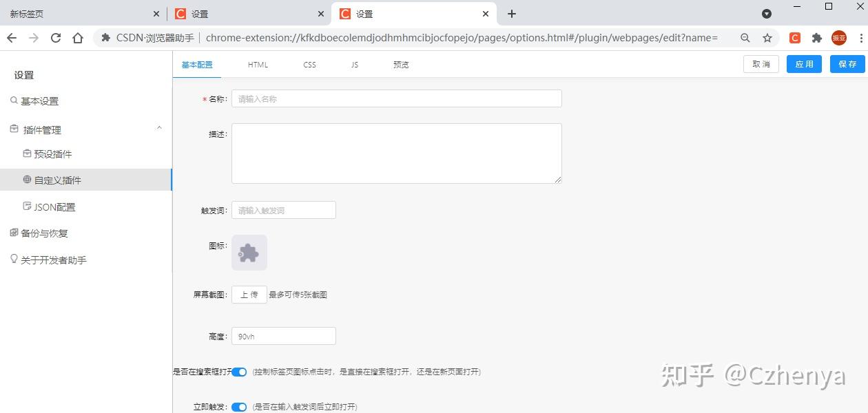Image resolution: width=868 pixels, height=413 pixels.
Task: Click the puzzle-piece plugin icon placeholder
Action: tap(249, 252)
